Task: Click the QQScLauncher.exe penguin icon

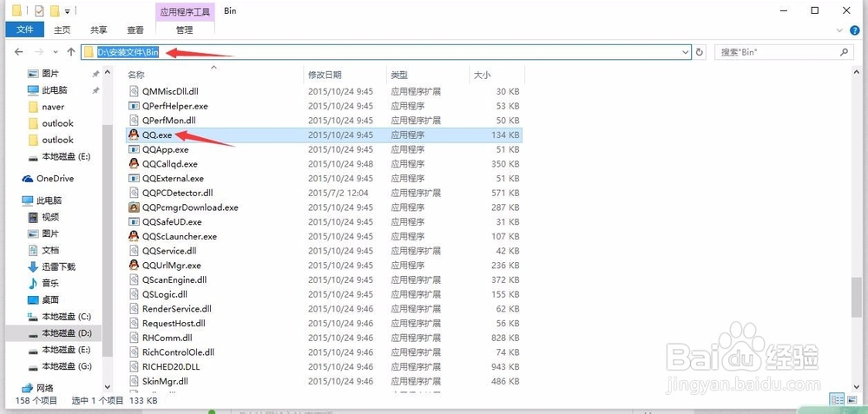Action: coord(133,236)
